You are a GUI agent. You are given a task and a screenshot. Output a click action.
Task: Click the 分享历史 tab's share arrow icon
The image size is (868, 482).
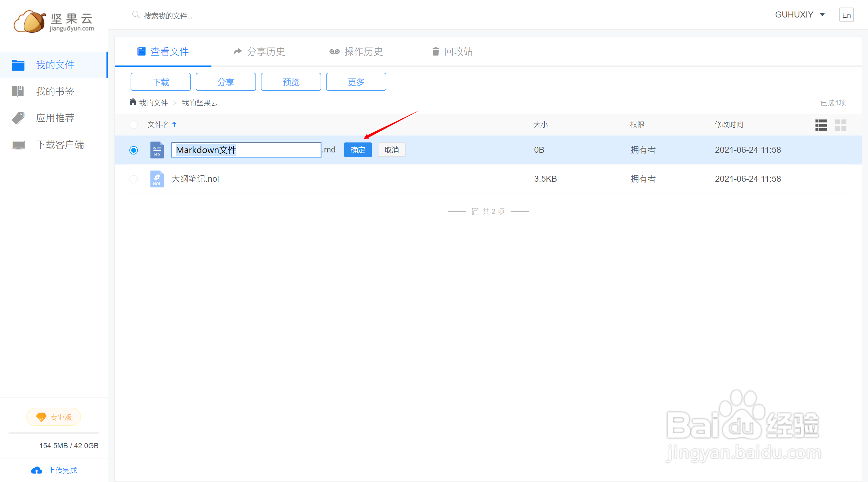point(238,51)
